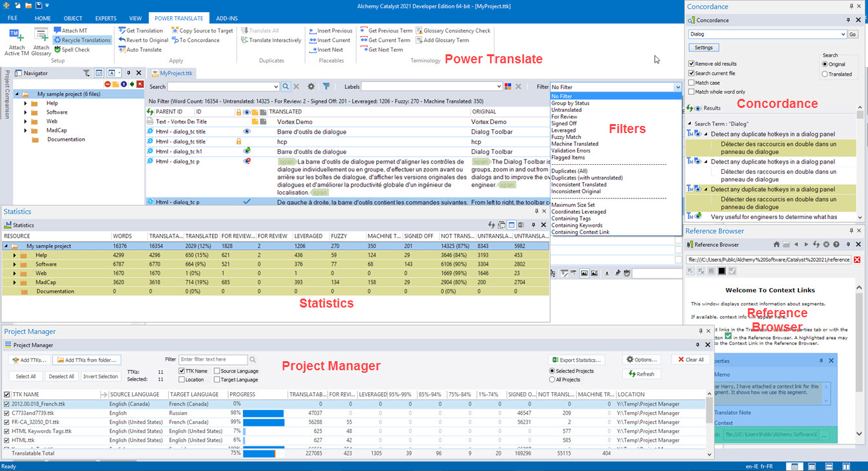Viewport: 868px width, 471px height.
Task: Switch to the ADD-INS ribbon tab
Action: [x=226, y=19]
